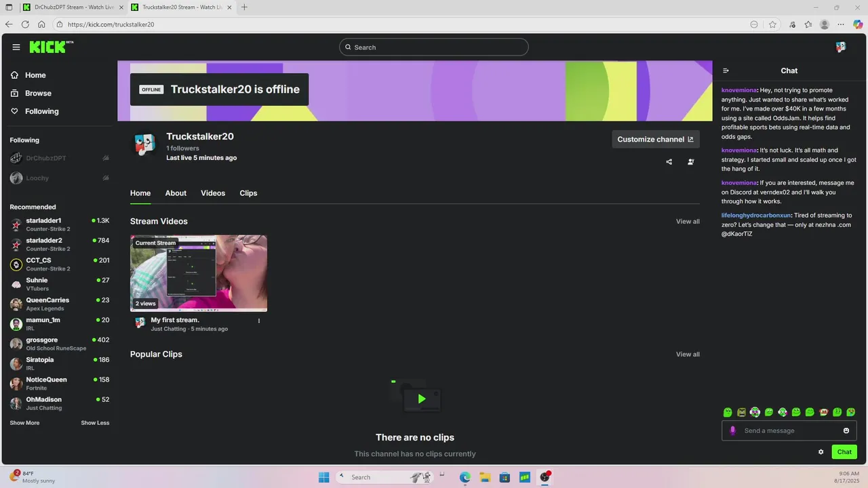Image resolution: width=868 pixels, height=488 pixels.
Task: Click the KICK logo
Action: coord(51,47)
